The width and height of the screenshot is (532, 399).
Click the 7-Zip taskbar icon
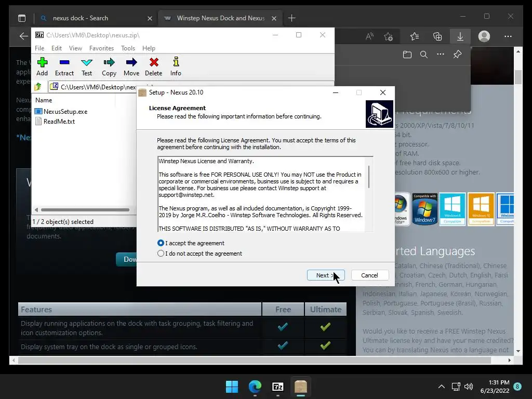(278, 387)
